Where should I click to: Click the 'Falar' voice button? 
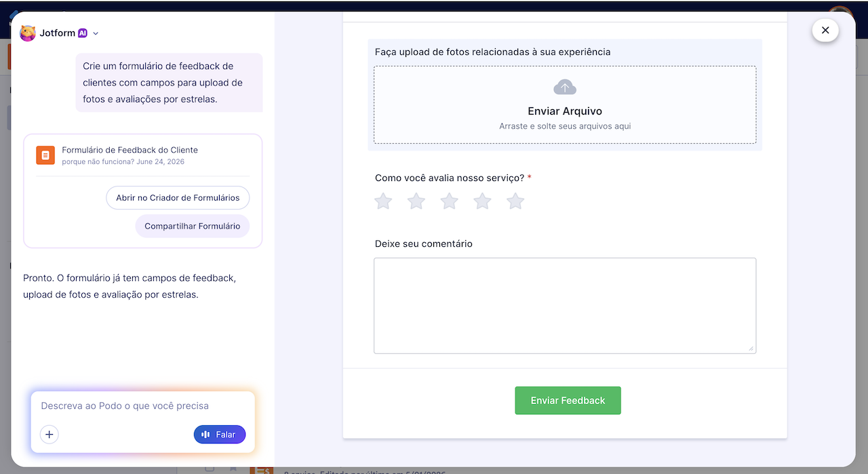coord(220,435)
